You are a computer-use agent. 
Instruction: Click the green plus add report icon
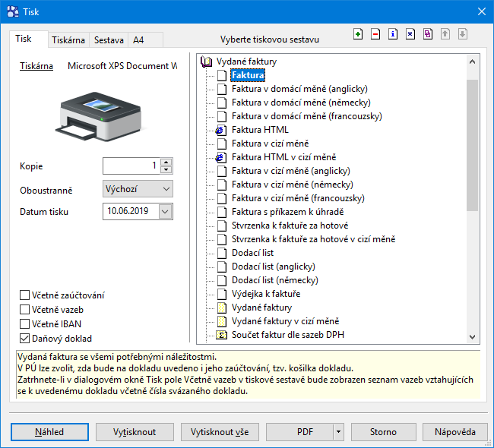[358, 34]
